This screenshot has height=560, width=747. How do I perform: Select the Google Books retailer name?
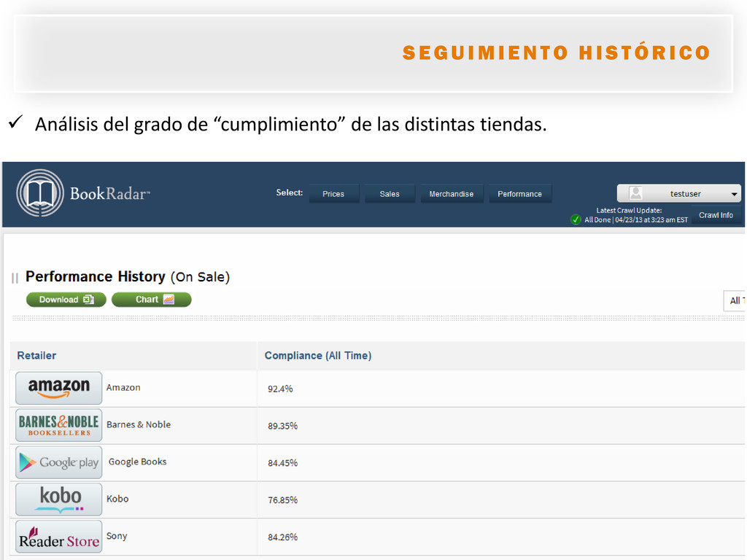click(138, 462)
